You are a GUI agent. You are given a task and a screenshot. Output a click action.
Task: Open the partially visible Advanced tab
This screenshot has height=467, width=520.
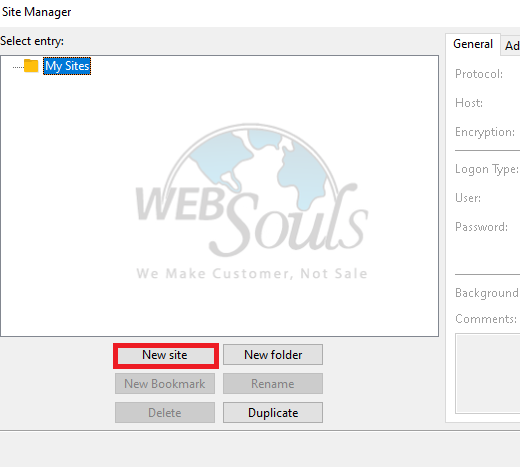pos(512,46)
